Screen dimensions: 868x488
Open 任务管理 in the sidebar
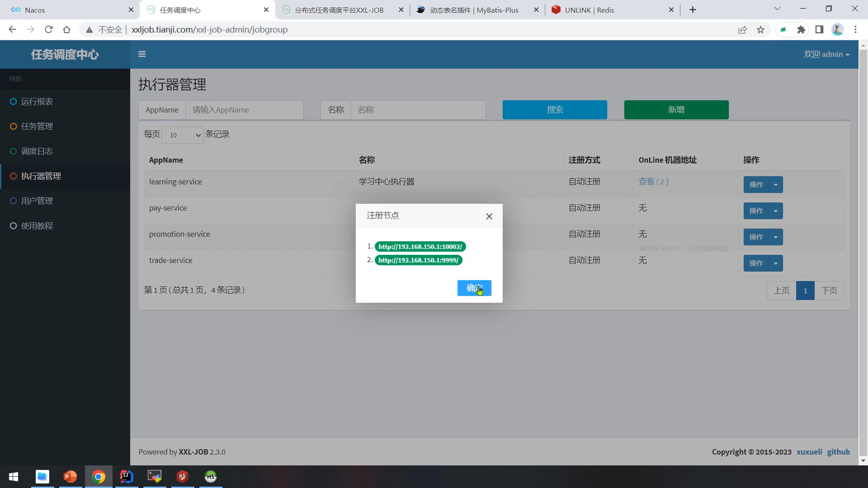37,127
